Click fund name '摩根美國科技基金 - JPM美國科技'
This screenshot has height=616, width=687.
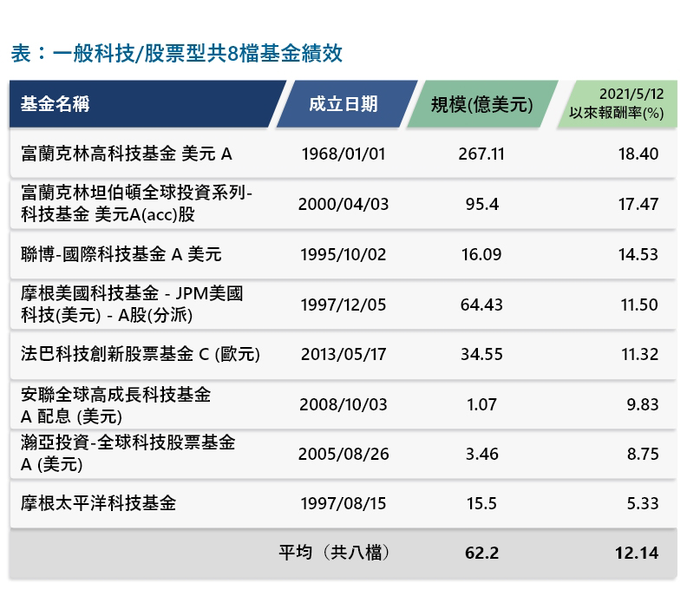click(x=132, y=304)
